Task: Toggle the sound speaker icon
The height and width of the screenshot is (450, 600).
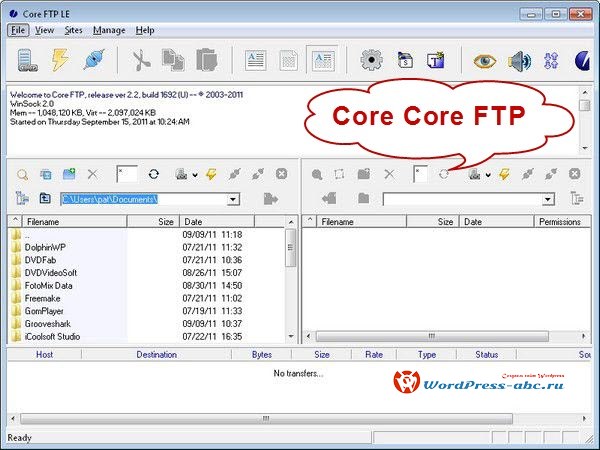Action: coord(519,61)
